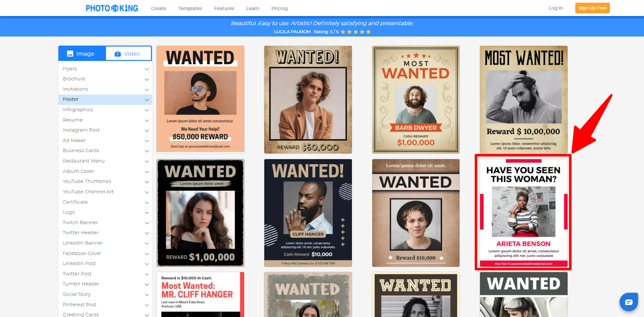
Task: Open the WANTED! template with tan jacket man
Action: click(x=308, y=99)
